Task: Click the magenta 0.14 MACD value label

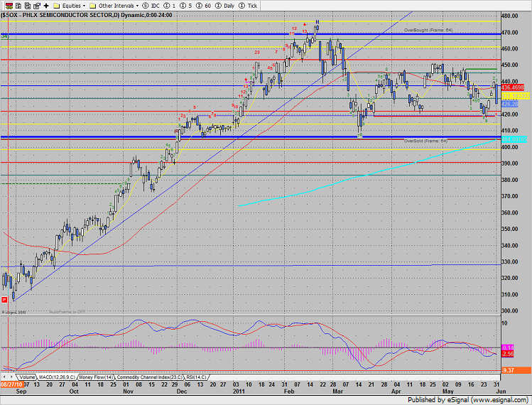Action: tap(508, 347)
